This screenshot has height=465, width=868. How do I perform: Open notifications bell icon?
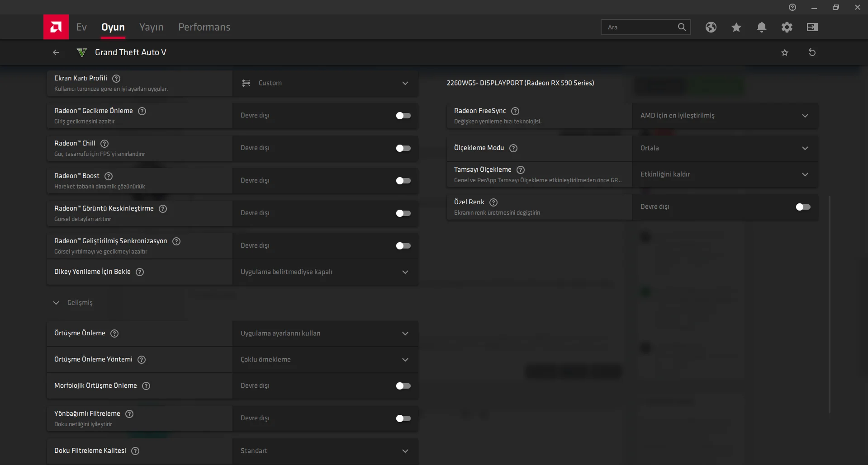point(761,27)
